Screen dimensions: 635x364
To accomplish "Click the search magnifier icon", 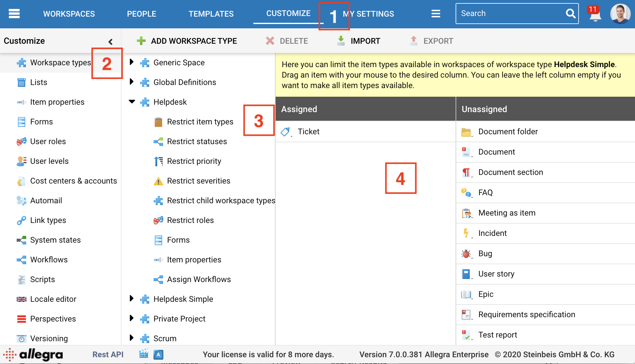I will 570,14.
